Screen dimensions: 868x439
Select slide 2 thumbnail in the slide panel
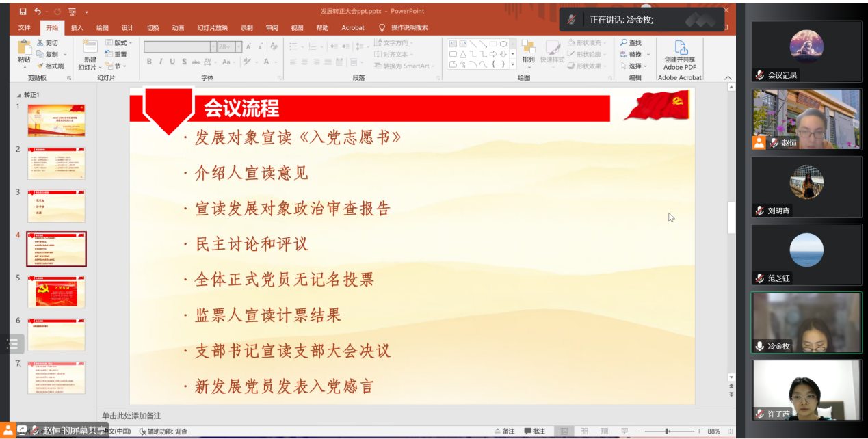[x=56, y=163]
